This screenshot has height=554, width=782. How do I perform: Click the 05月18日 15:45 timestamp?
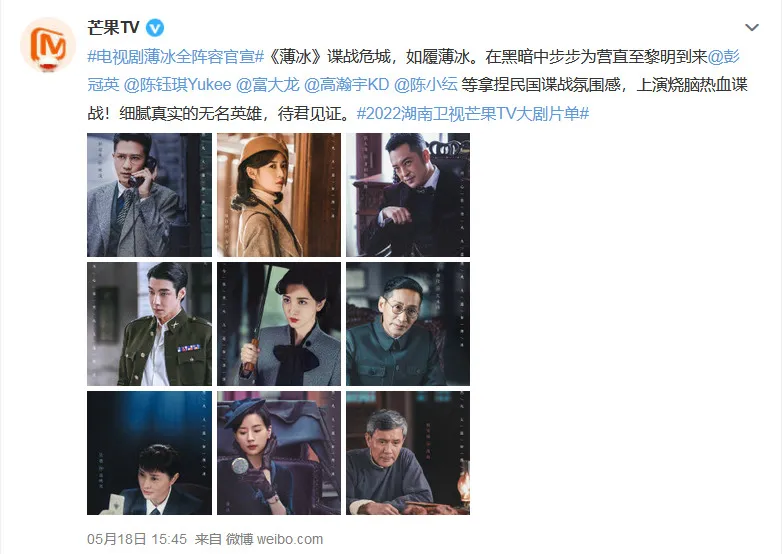pos(137,539)
